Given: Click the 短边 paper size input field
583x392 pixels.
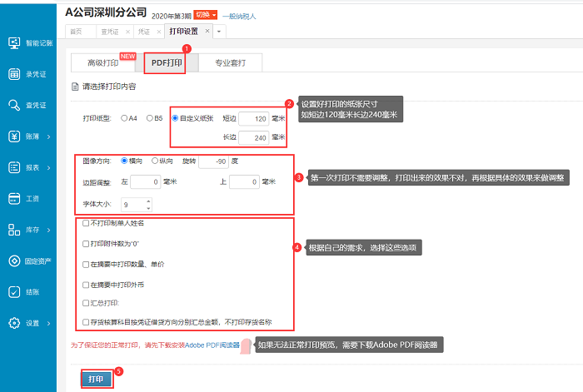Looking at the screenshot, I should click(254, 119).
